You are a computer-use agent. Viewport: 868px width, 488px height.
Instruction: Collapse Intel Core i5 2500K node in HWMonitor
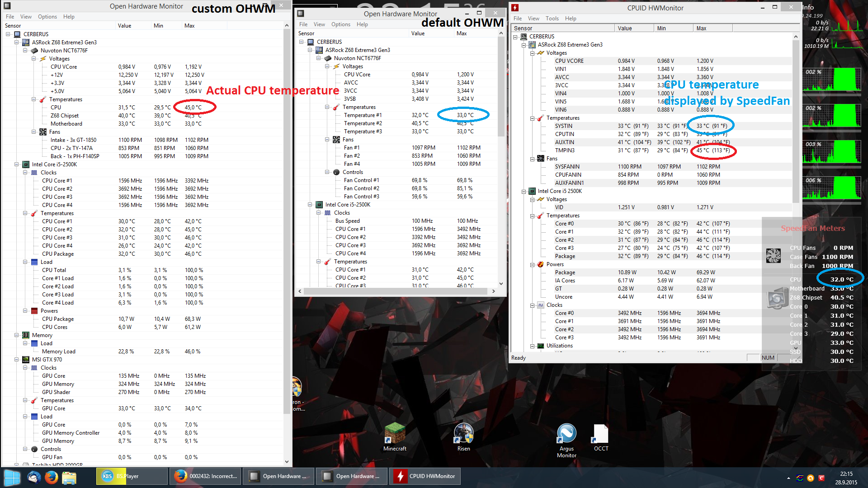click(x=524, y=192)
